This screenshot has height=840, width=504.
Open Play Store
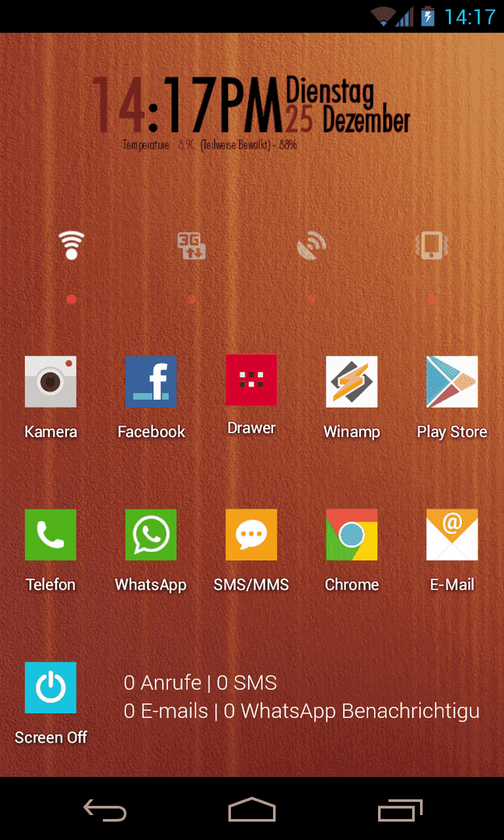pyautogui.click(x=452, y=381)
